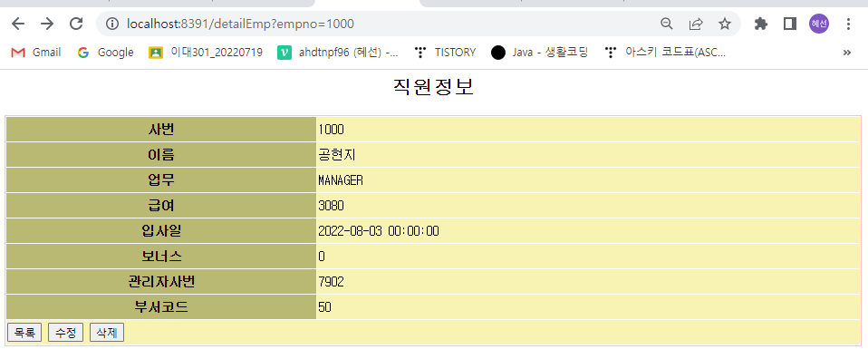Open the Google bookmark
This screenshot has height=359, width=868.
(x=105, y=53)
